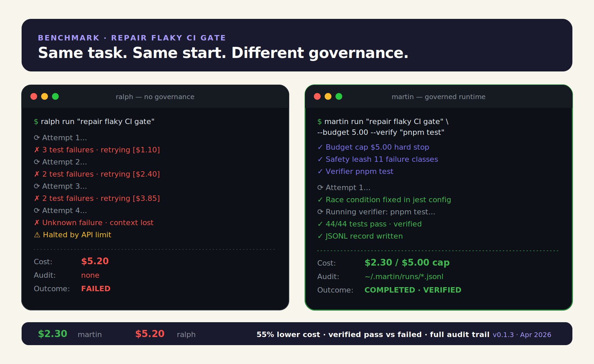Screen dimensions: 594x364
Task: Close the ralph terminal window
Action: point(34,96)
